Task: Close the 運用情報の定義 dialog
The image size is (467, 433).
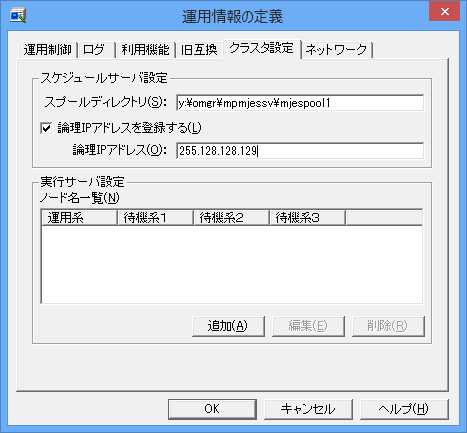Action: (x=444, y=12)
